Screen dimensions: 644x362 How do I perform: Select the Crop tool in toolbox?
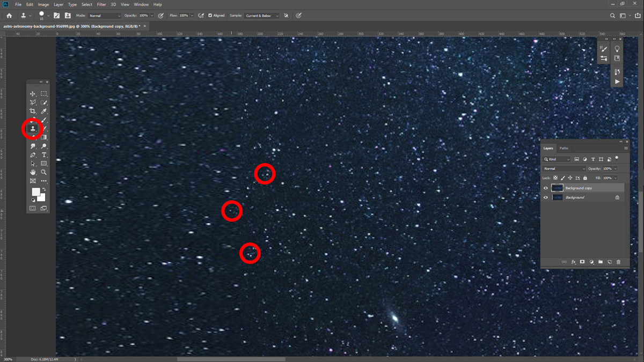click(33, 112)
